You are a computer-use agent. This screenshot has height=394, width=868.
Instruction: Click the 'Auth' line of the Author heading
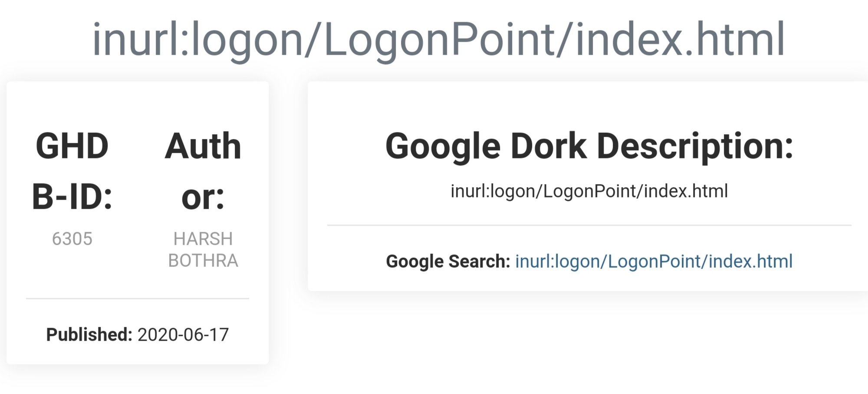(203, 146)
